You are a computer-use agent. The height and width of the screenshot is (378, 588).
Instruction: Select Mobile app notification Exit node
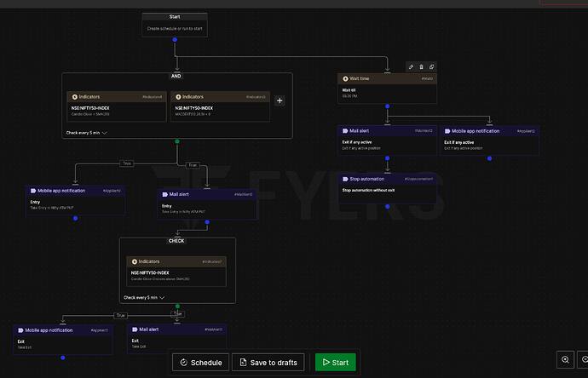point(63,340)
